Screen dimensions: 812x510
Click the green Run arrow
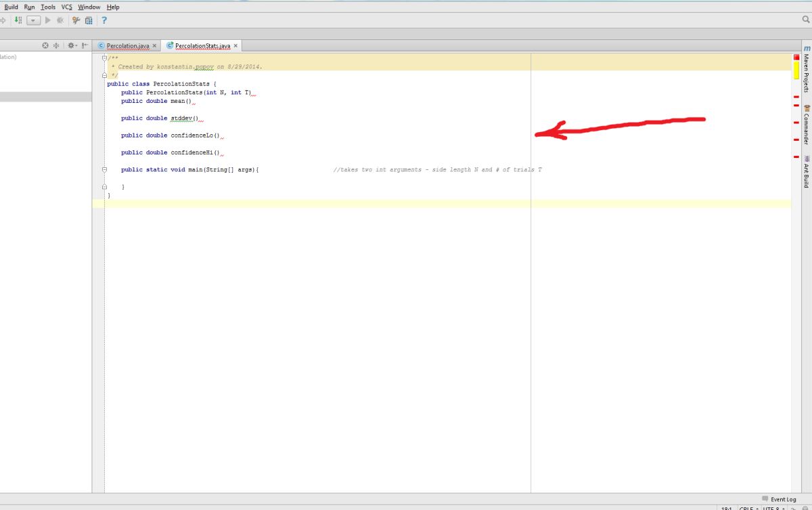[48, 20]
